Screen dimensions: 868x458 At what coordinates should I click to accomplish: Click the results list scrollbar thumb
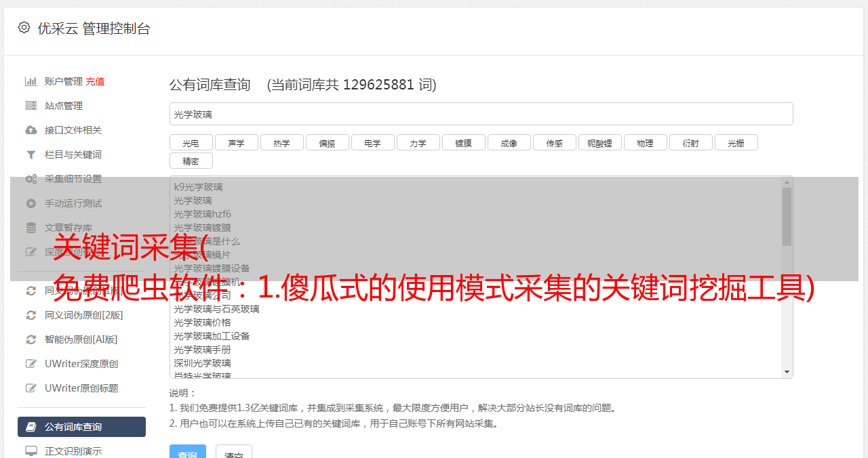[x=787, y=216]
